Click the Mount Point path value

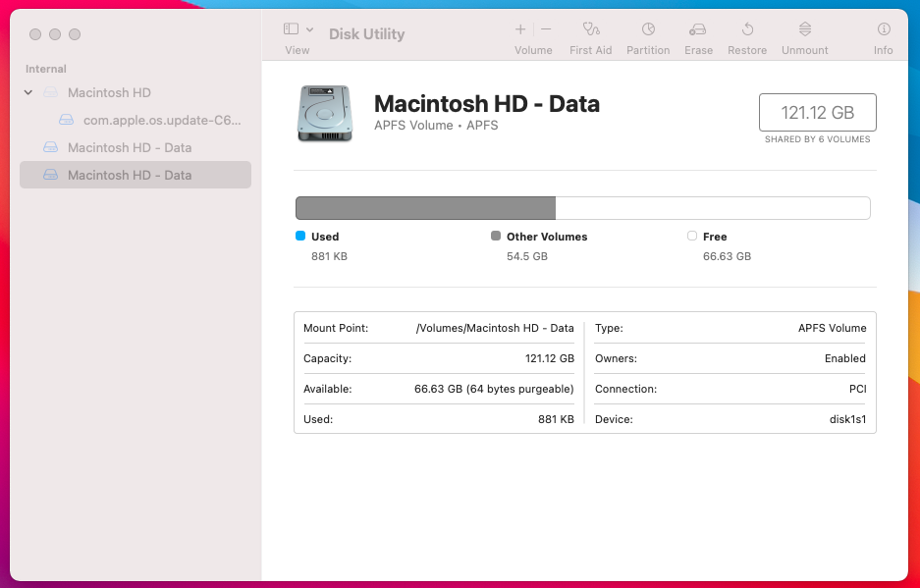[495, 328]
